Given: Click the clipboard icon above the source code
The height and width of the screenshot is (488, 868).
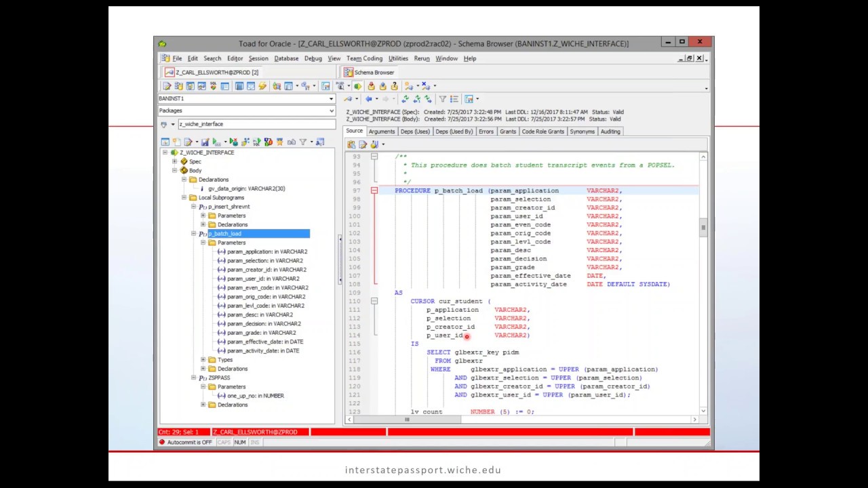Looking at the screenshot, I should 351,144.
